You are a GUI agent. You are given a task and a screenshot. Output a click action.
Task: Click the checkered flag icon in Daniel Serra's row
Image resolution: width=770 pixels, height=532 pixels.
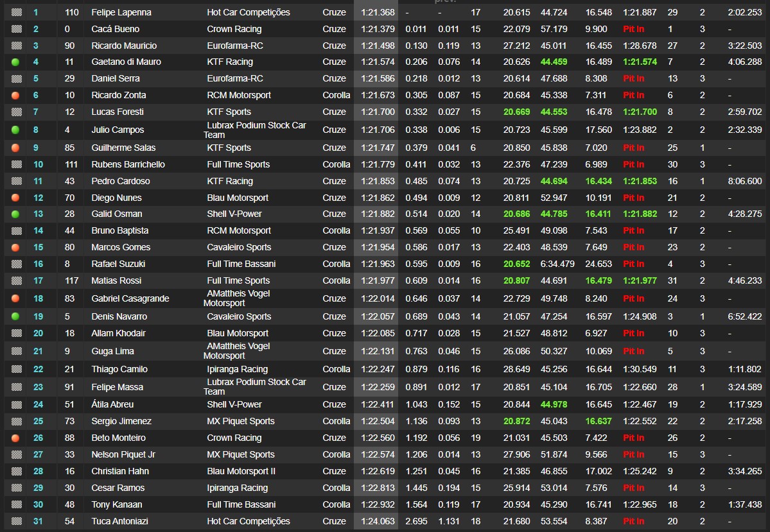(x=17, y=78)
